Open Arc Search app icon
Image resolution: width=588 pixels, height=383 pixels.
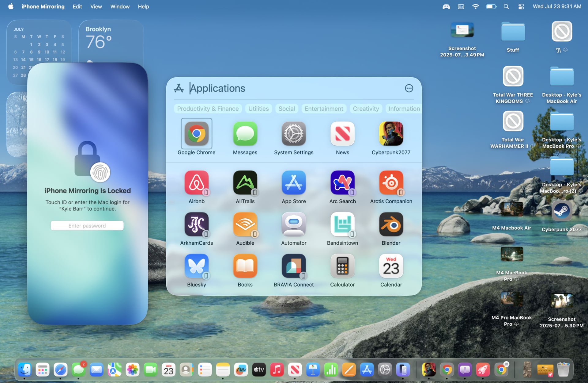[x=342, y=183]
